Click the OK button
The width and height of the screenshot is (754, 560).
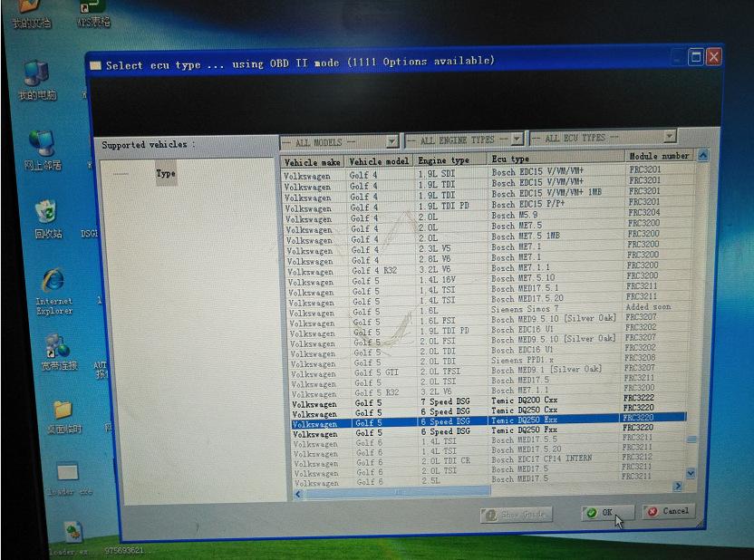(601, 512)
